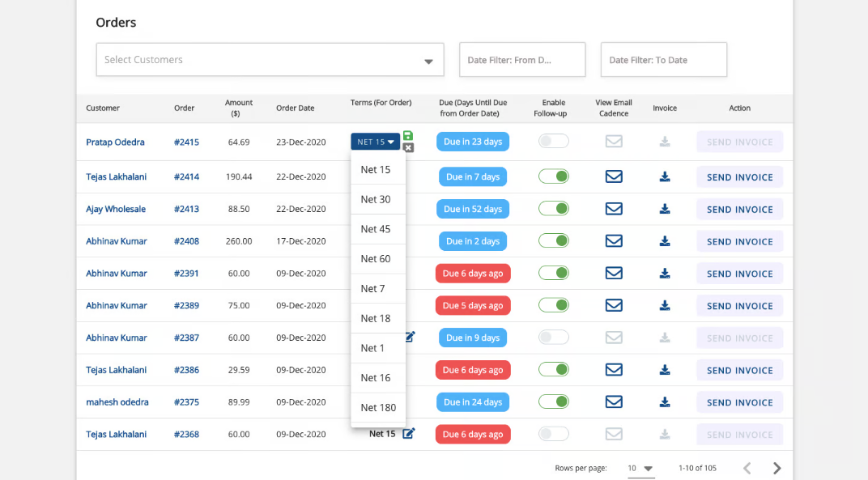The width and height of the screenshot is (868, 480).
Task: Expand rows per page selector
Action: click(640, 468)
